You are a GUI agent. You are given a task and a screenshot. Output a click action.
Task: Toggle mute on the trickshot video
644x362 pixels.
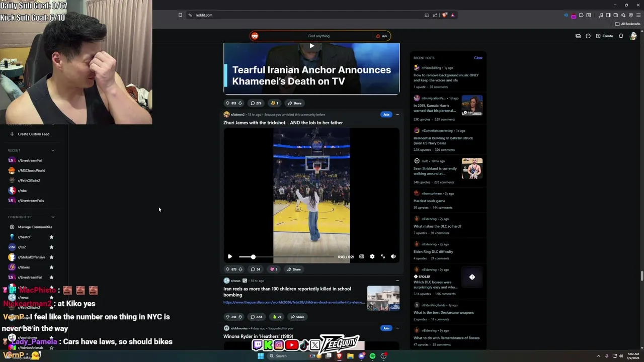393,256
